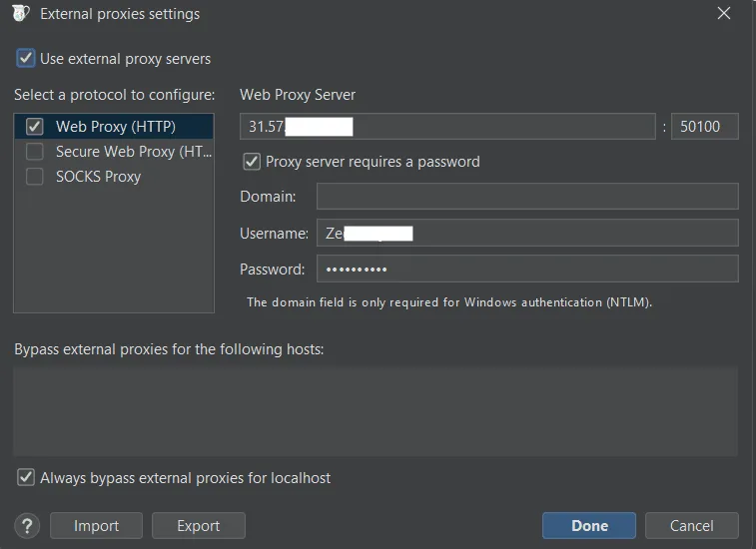Enable the Secure Web Proxy checkbox
This screenshot has height=549, width=756.
(34, 152)
